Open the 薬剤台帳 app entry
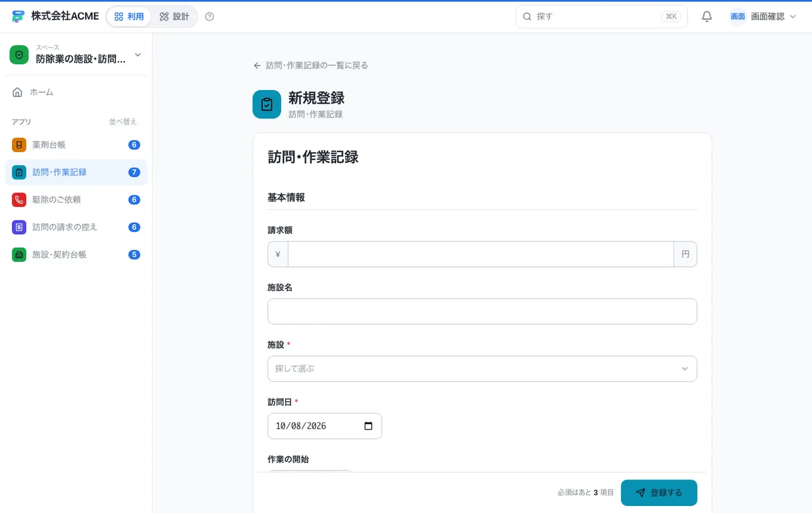 76,145
